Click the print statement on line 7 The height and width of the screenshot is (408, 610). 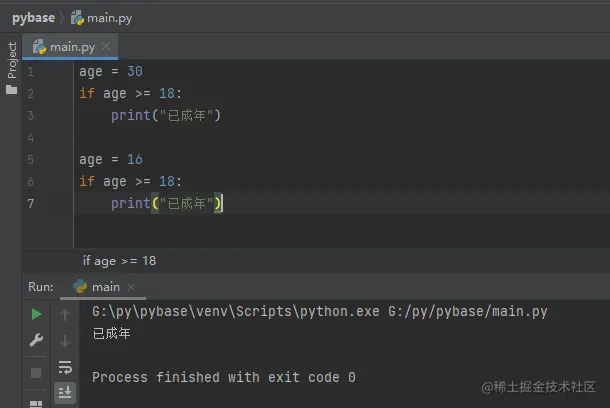pos(167,203)
